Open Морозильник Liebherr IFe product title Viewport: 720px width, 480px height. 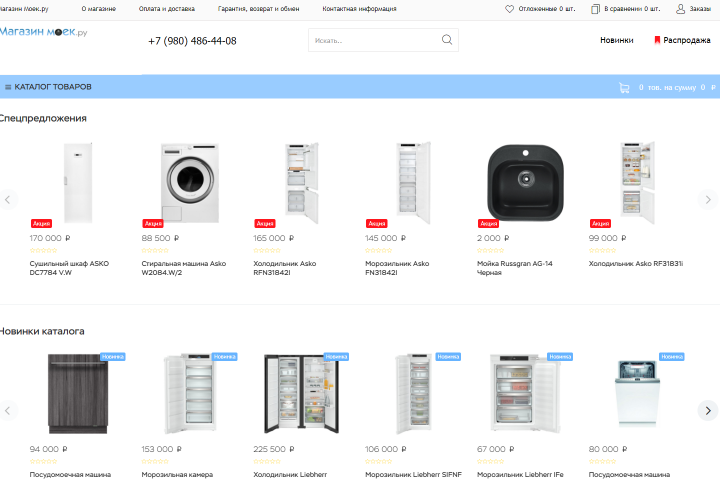[520, 474]
